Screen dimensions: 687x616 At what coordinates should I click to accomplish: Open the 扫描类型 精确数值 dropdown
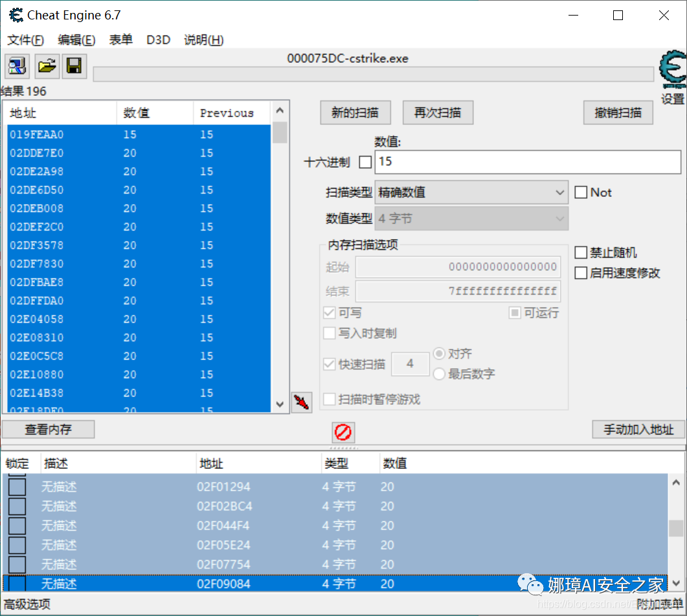pos(471,192)
